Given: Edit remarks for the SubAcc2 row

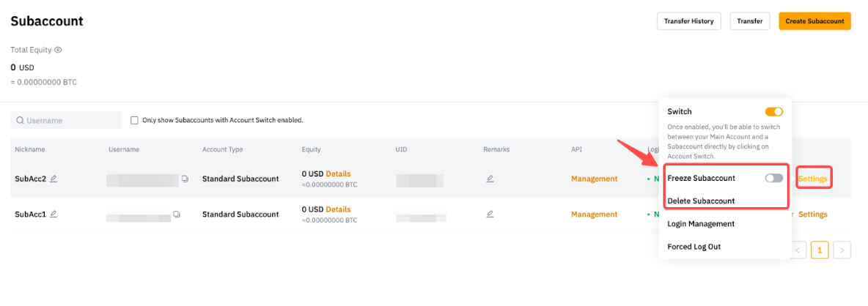Looking at the screenshot, I should pyautogui.click(x=490, y=179).
